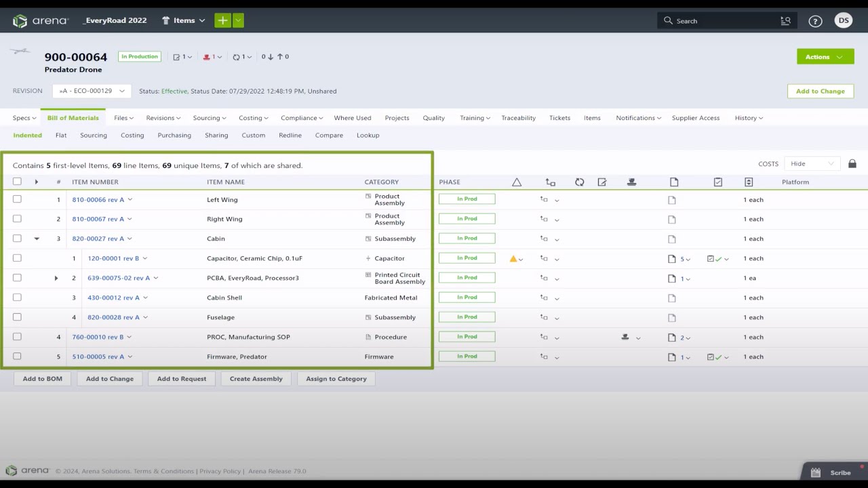
Task: Click the lock icon next to COSTS
Action: (852, 163)
